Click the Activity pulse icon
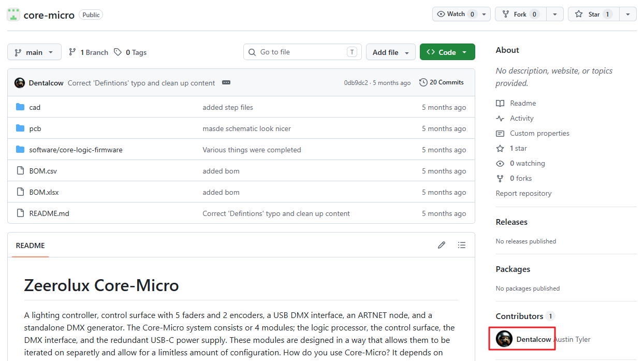Image resolution: width=644 pixels, height=361 pixels. pos(500,118)
